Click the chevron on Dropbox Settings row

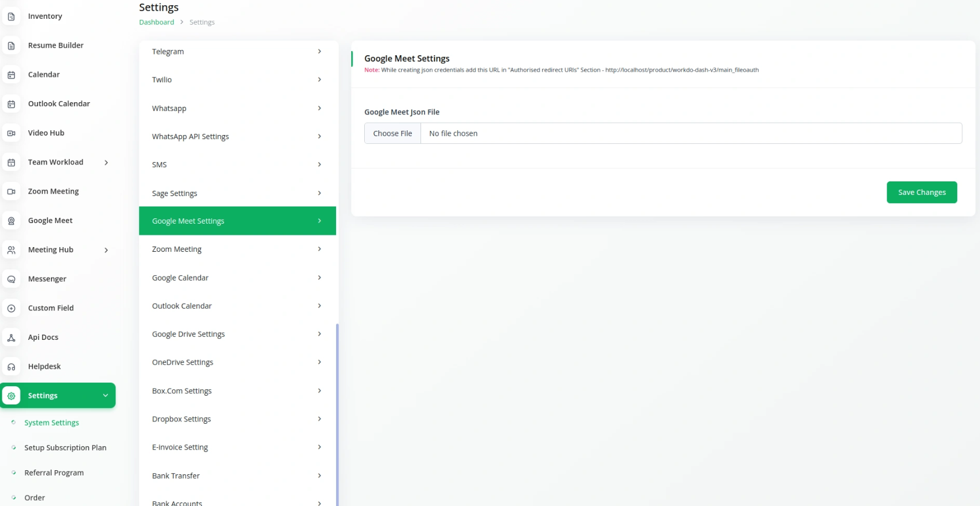320,419
